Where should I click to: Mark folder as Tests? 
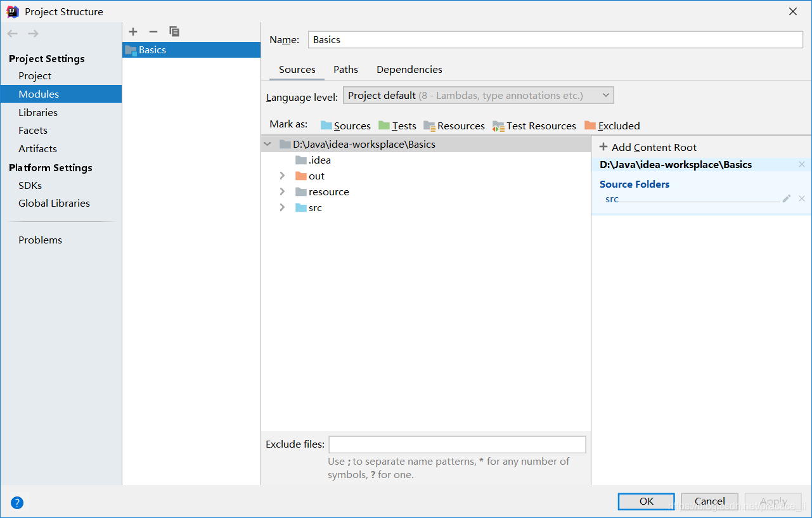(397, 126)
